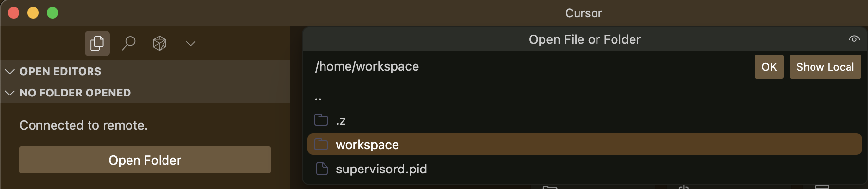This screenshot has width=868, height=189.
Task: Open the Search magnifier view
Action: tap(128, 43)
